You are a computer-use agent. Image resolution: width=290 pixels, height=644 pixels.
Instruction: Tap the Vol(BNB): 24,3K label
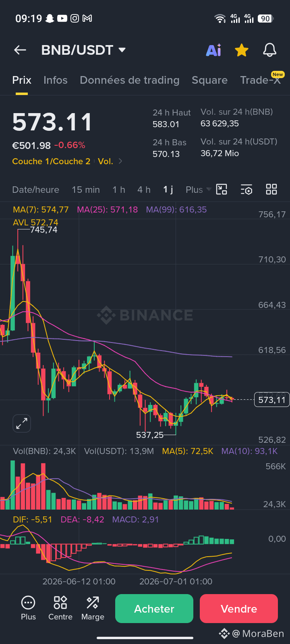click(x=44, y=451)
